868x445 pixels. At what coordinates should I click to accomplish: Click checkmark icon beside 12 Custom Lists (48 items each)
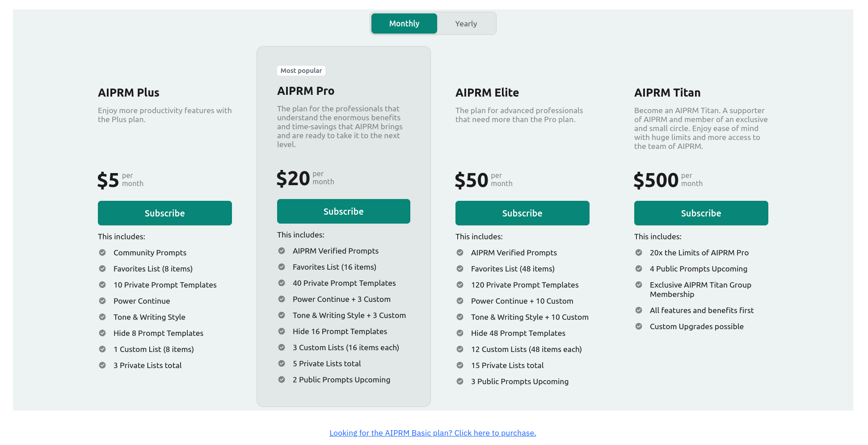pyautogui.click(x=460, y=349)
